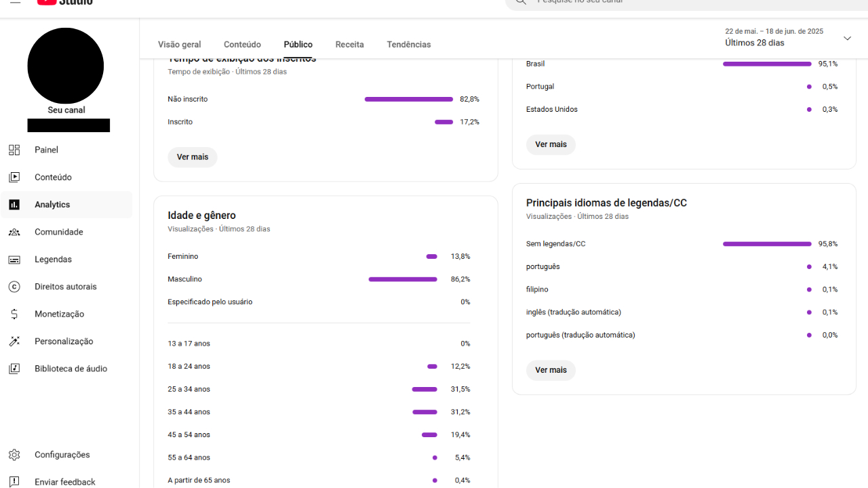868x488 pixels.
Task: Click the Estados Unidos country row
Action: coord(682,109)
